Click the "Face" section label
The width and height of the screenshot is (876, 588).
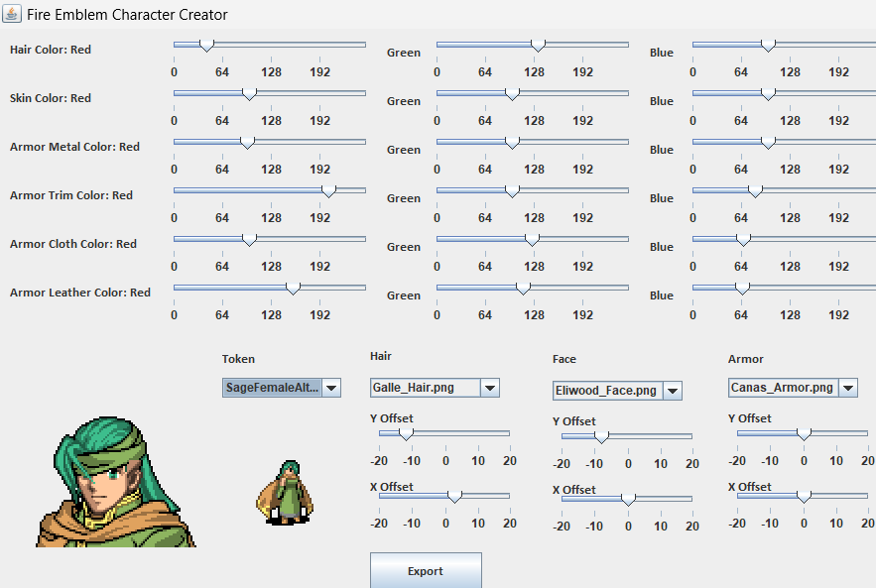tap(564, 359)
